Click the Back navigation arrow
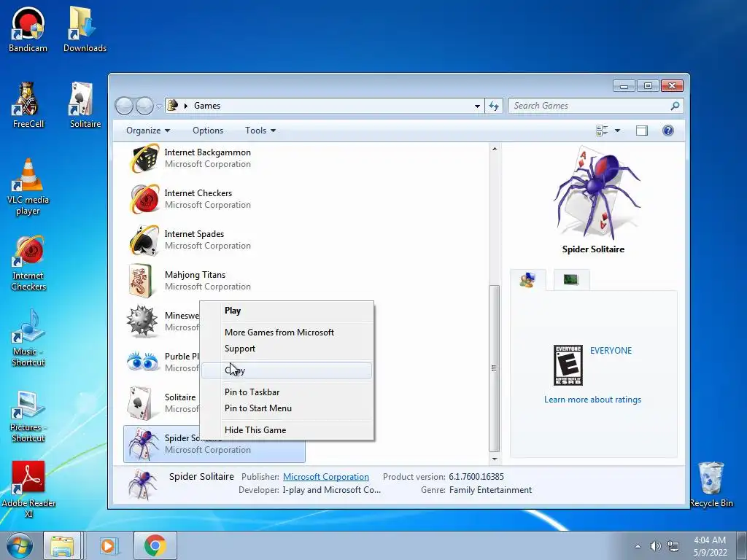 [124, 106]
